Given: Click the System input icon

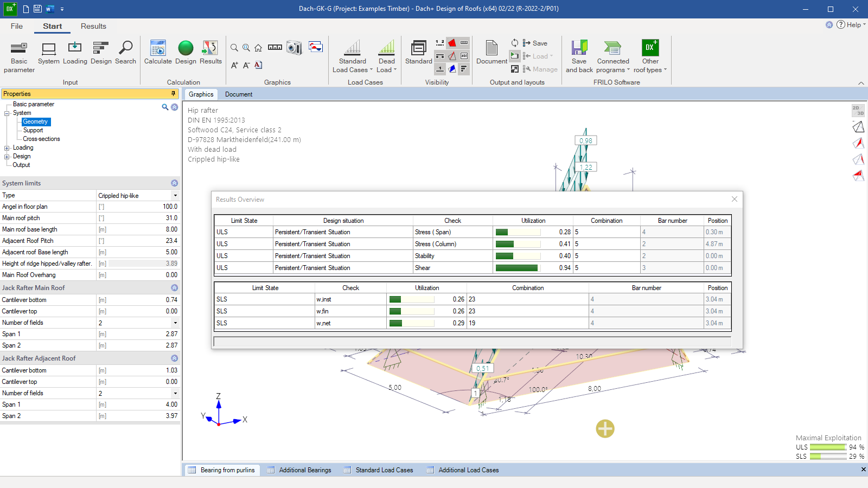Looking at the screenshot, I should click(49, 53).
